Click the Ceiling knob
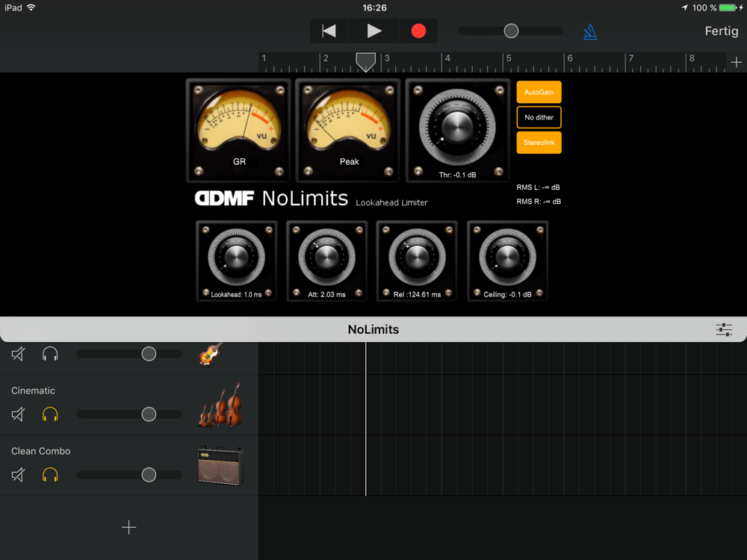The height and width of the screenshot is (560, 747). point(508,257)
